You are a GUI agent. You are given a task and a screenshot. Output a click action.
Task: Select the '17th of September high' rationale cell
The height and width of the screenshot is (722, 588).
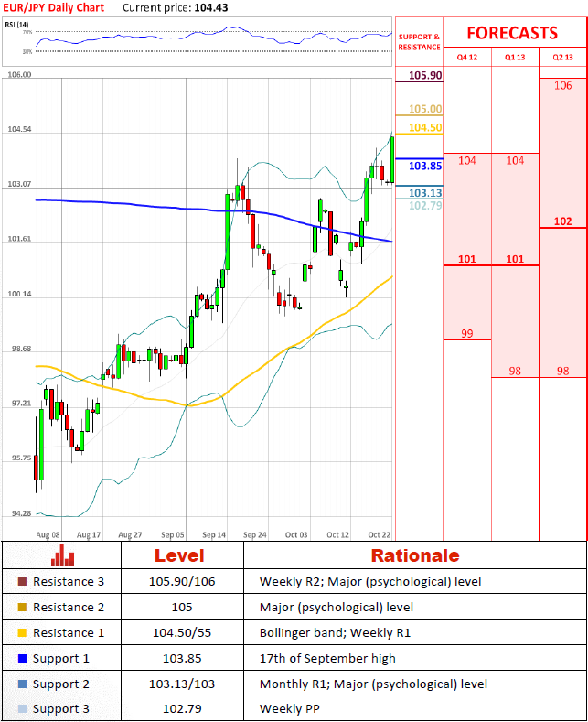(x=320, y=659)
